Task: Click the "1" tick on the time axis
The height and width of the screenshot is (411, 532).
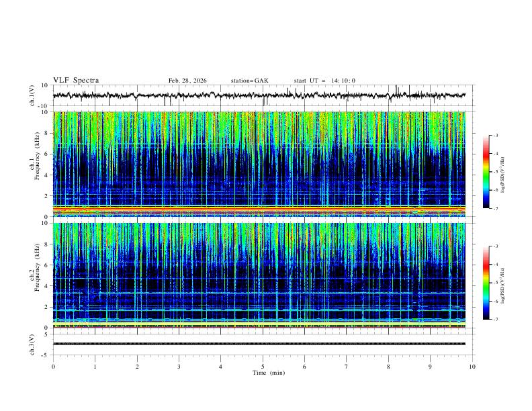Action: pos(95,367)
